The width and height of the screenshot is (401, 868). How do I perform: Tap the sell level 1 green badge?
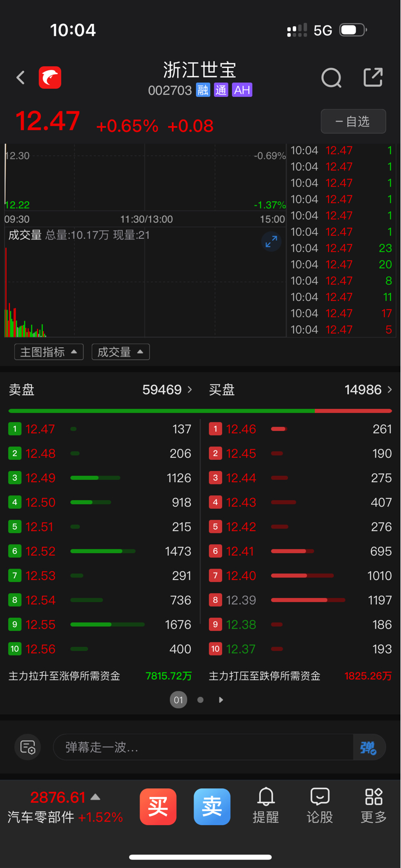point(15,429)
